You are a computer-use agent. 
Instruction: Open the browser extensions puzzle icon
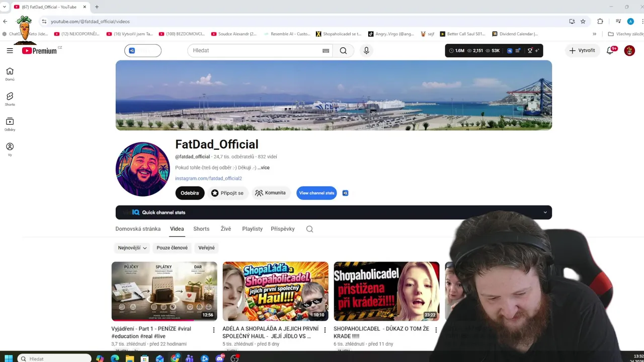(x=600, y=21)
